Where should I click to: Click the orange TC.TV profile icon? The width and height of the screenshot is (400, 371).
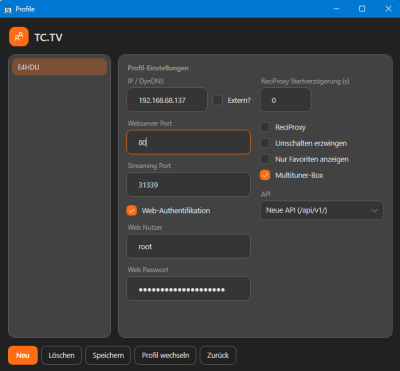(19, 37)
